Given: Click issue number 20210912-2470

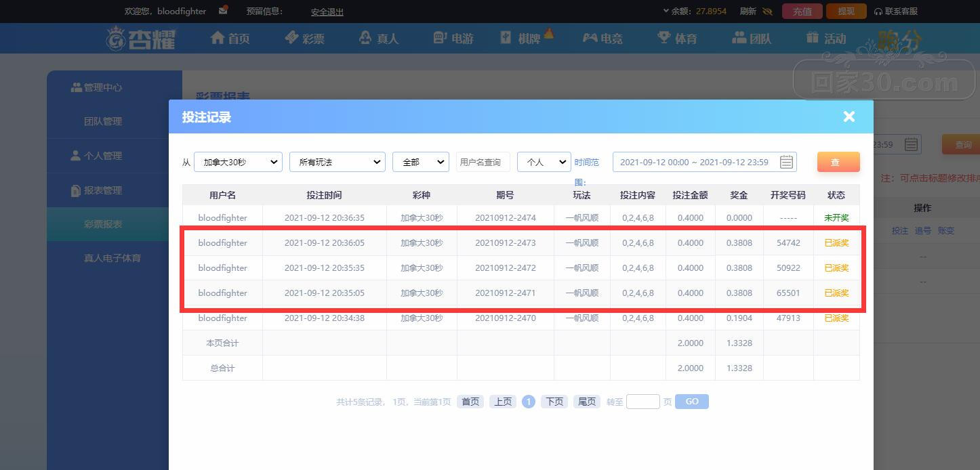Looking at the screenshot, I should pos(506,318).
